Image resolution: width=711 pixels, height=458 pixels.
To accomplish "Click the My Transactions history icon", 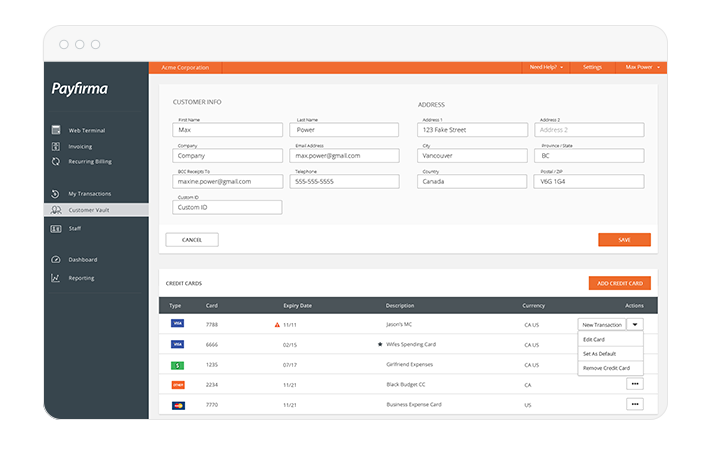I will coord(55,194).
